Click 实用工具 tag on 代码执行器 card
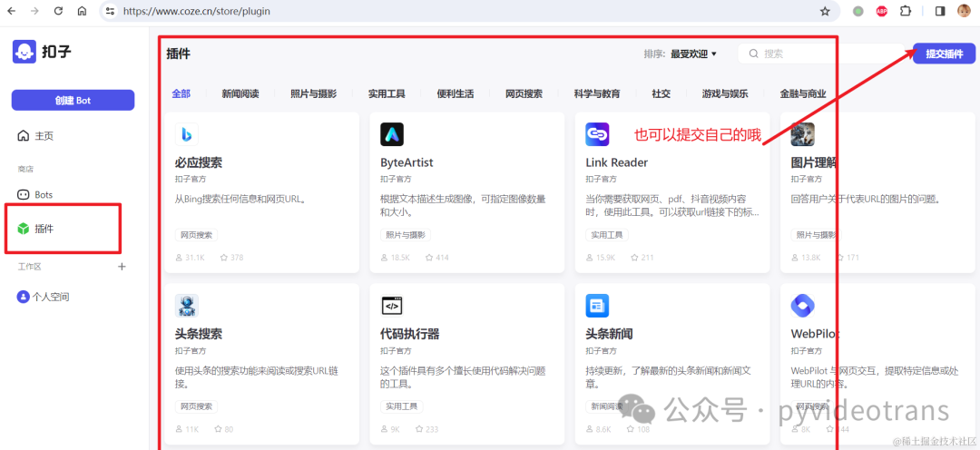The width and height of the screenshot is (980, 450). pyautogui.click(x=401, y=406)
